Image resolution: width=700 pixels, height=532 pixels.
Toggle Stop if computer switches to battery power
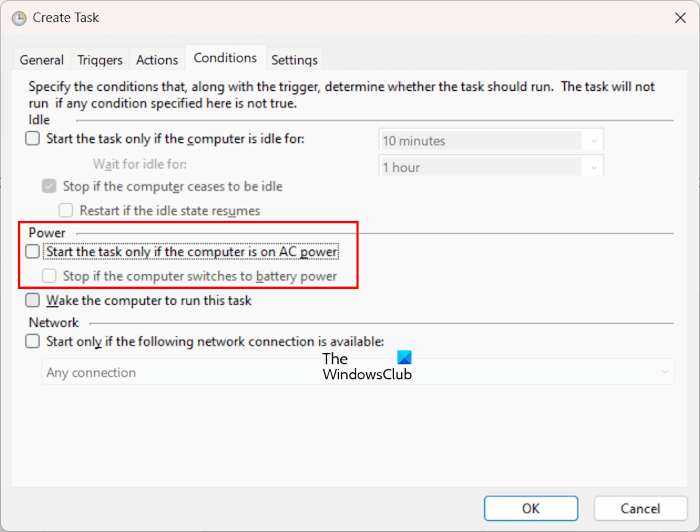point(50,276)
